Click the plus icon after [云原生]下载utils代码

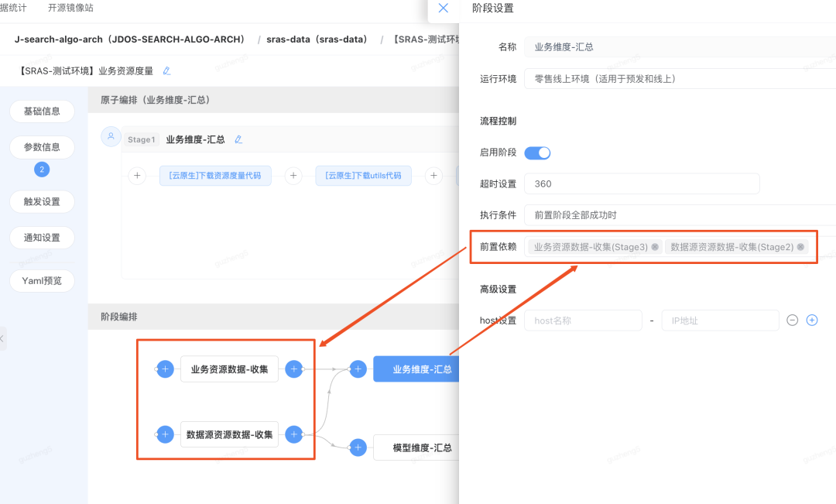[434, 176]
